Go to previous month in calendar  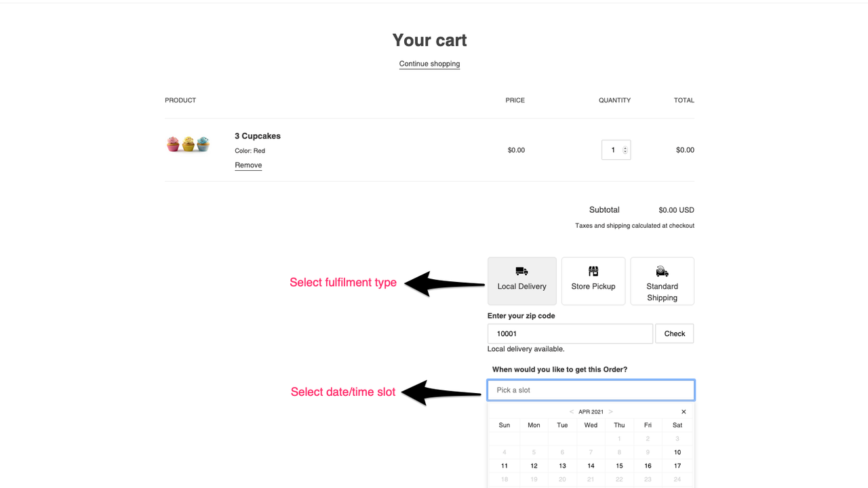(572, 411)
